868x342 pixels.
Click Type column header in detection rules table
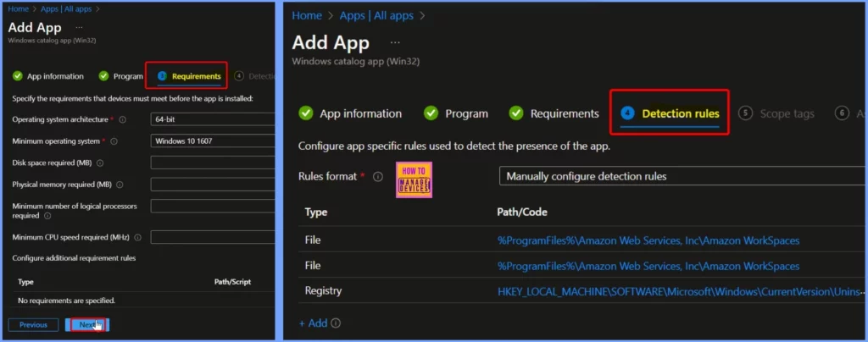[x=315, y=212]
